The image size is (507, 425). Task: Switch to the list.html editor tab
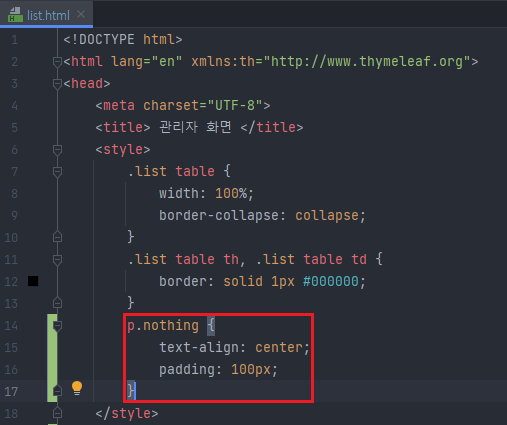(48, 15)
